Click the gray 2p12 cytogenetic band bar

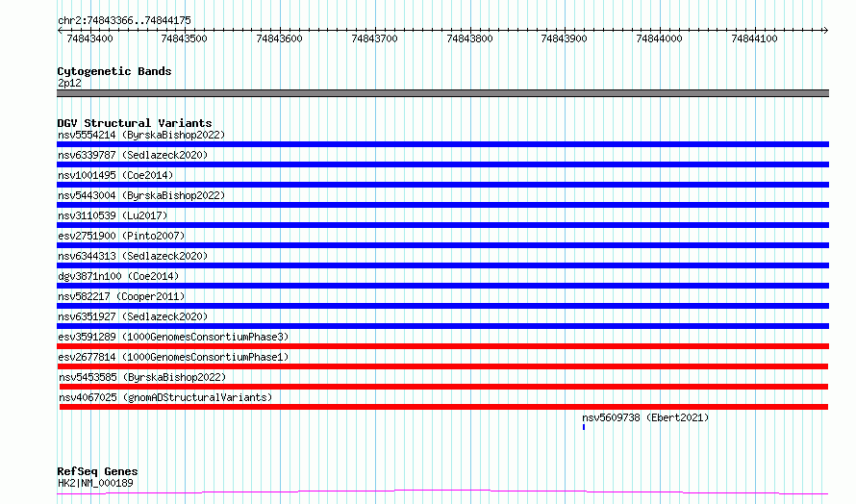click(x=442, y=93)
